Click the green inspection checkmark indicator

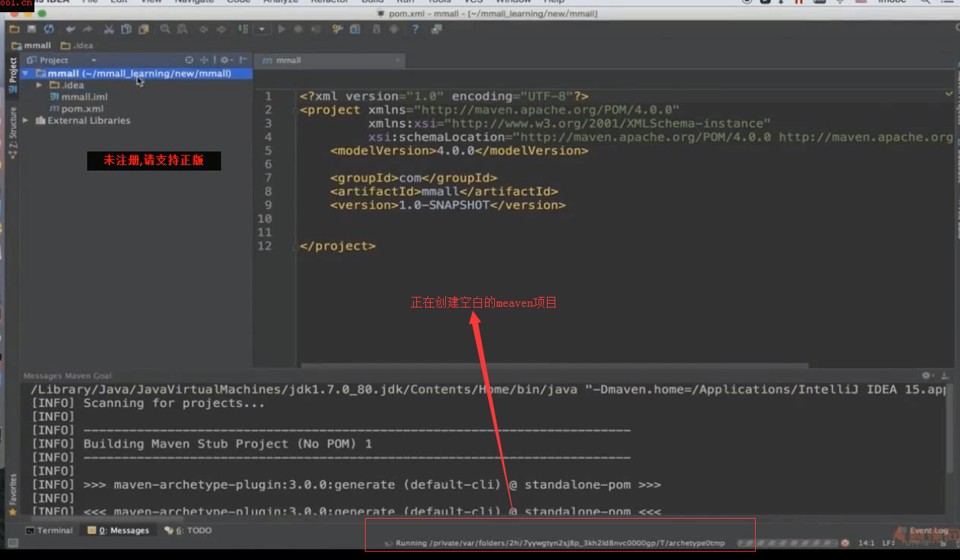[949, 93]
